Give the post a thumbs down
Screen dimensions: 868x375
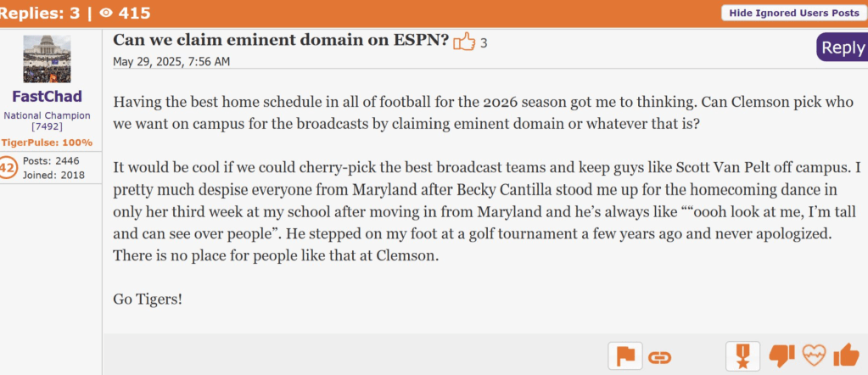(781, 356)
